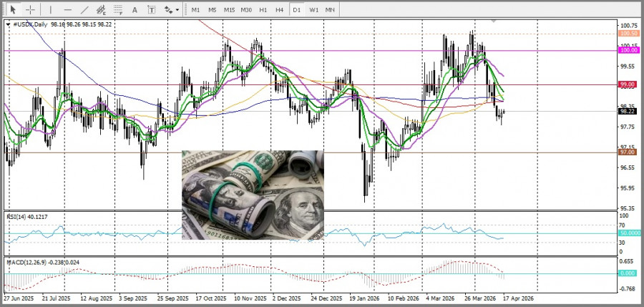Click the magenta 100.00 price level label
The image size is (644, 307).
click(x=629, y=50)
